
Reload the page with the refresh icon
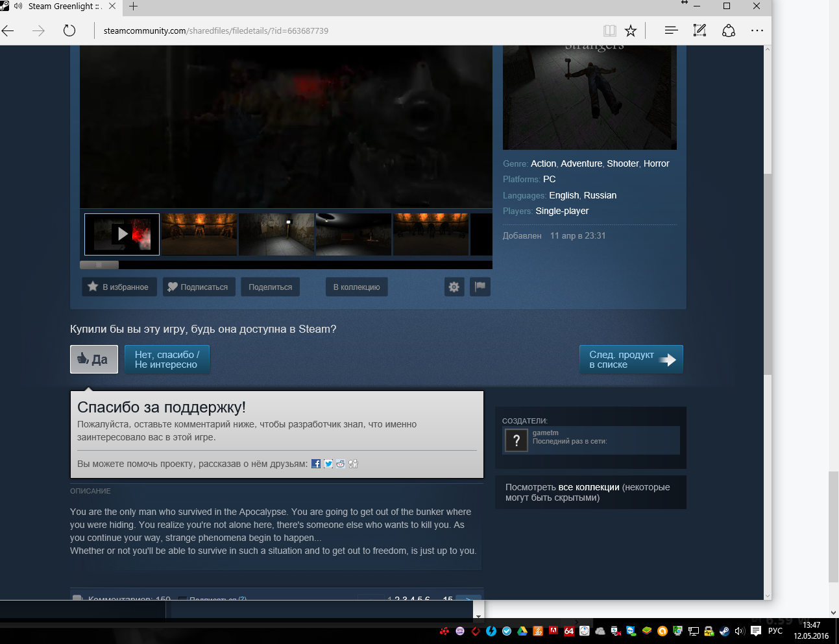click(x=69, y=30)
